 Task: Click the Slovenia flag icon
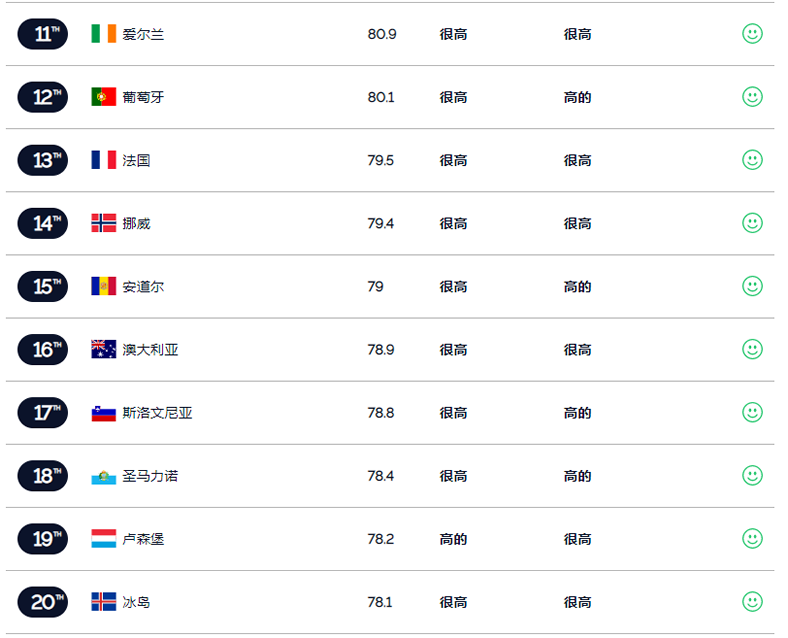(x=104, y=413)
